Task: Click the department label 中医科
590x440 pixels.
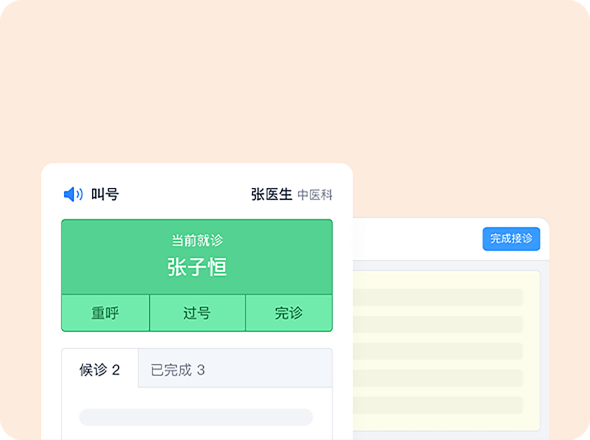Action: tap(315, 195)
